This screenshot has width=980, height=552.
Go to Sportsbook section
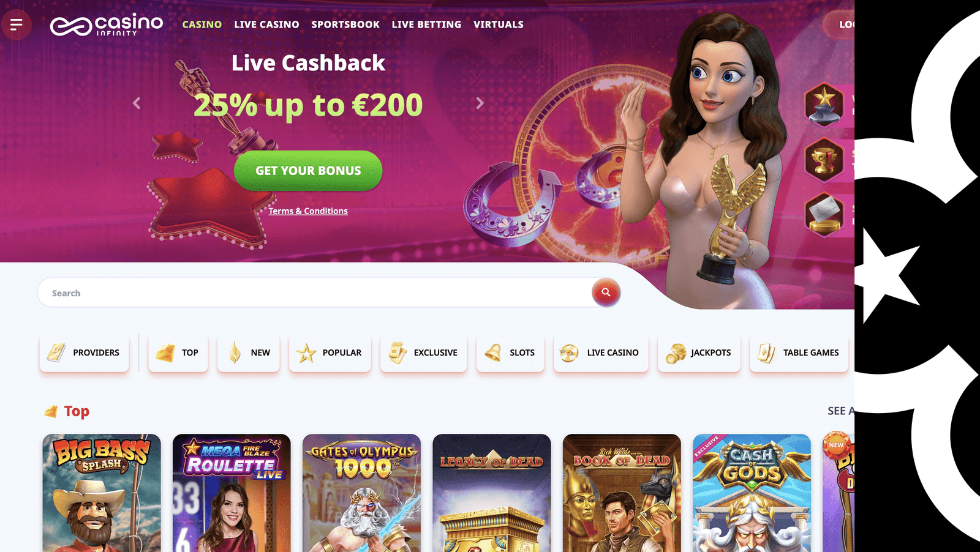345,24
